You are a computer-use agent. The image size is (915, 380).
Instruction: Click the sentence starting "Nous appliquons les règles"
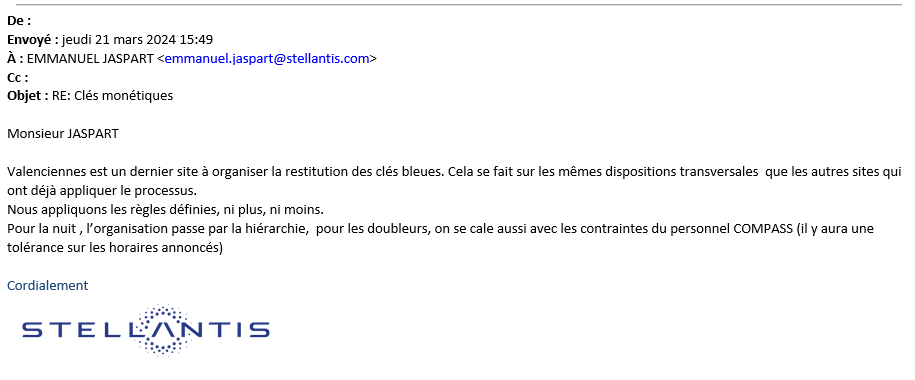tap(165, 209)
